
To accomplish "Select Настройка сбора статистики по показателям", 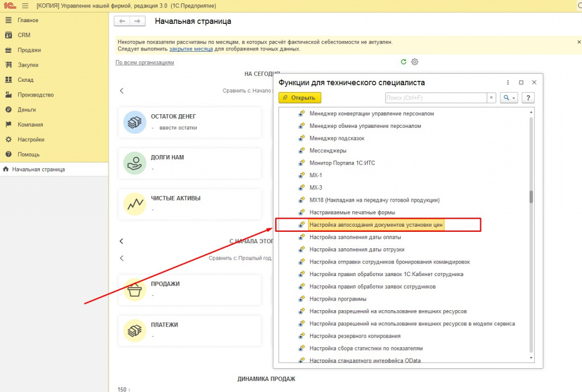I will 366,348.
